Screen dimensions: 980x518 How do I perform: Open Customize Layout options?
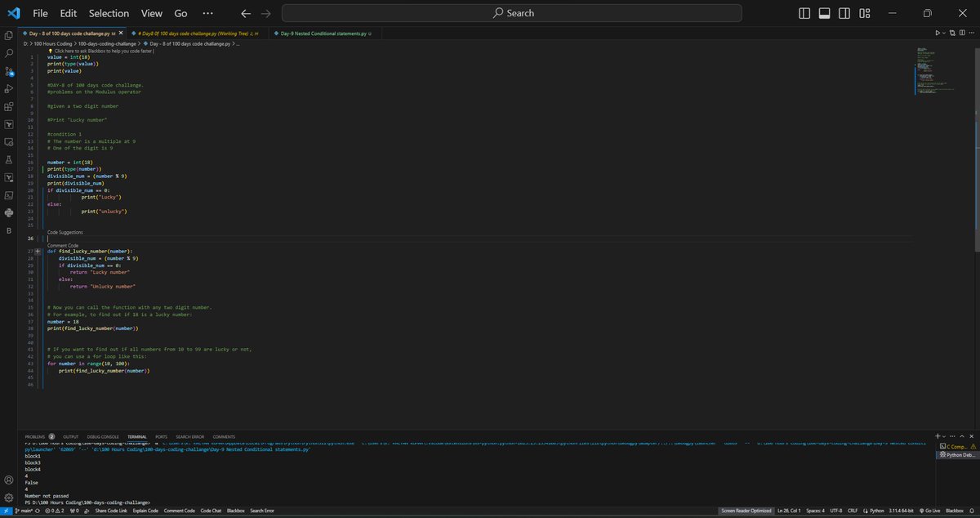(x=864, y=13)
